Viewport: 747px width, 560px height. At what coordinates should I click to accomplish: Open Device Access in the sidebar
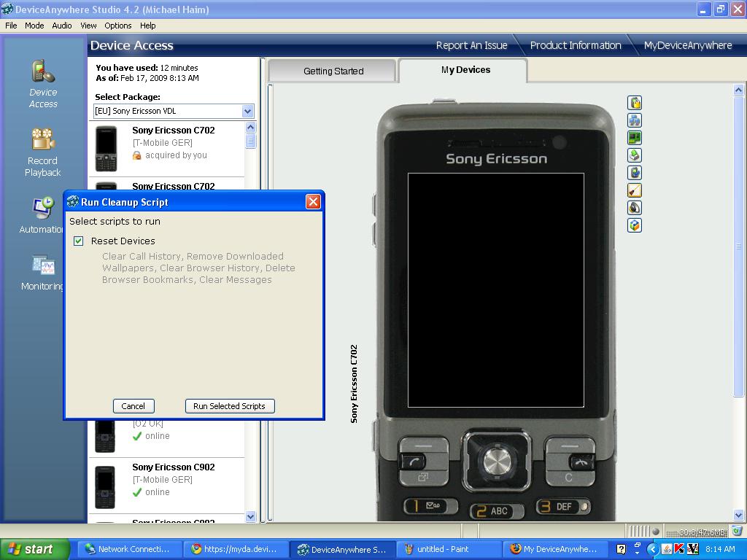click(x=43, y=85)
